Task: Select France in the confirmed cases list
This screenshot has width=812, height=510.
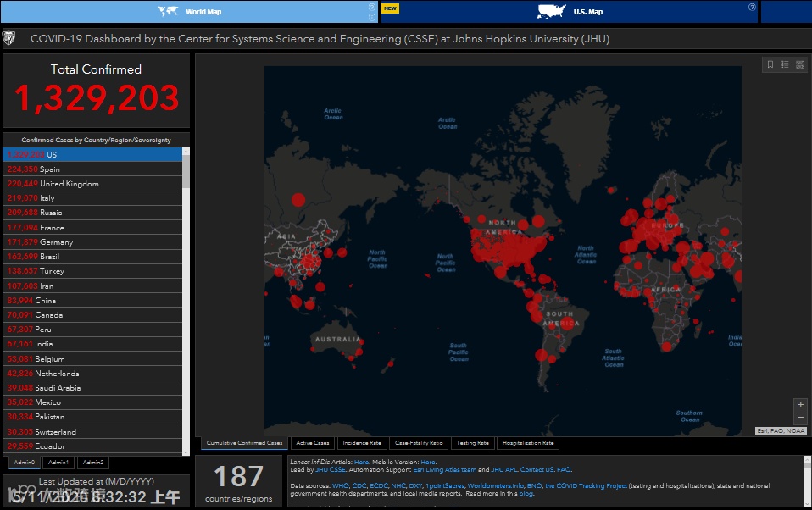Action: [92, 228]
